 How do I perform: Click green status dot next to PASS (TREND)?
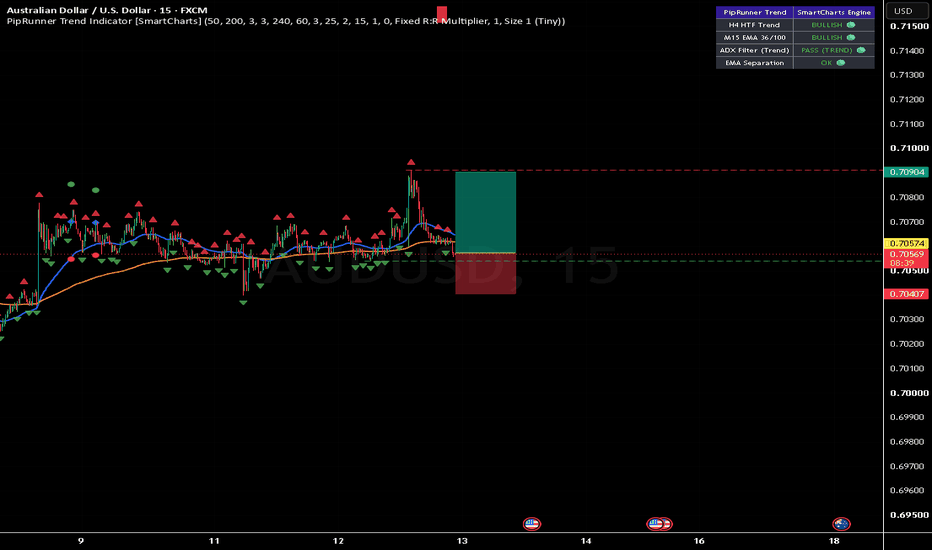pyautogui.click(x=861, y=51)
